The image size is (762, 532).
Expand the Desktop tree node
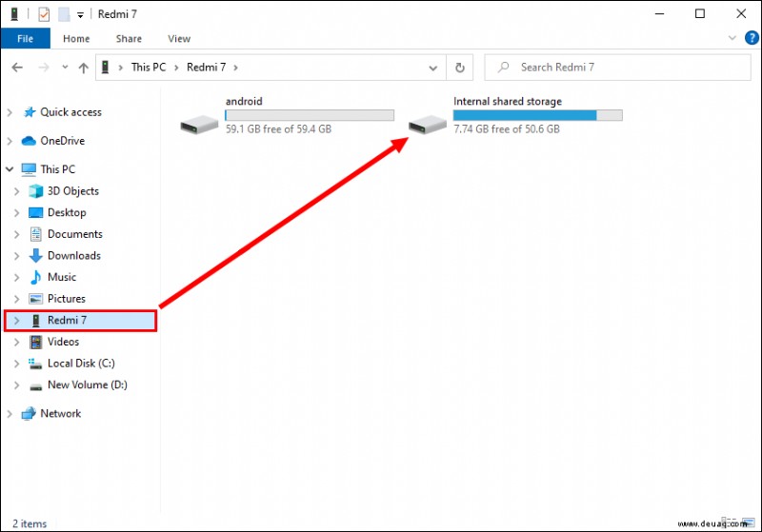point(16,213)
